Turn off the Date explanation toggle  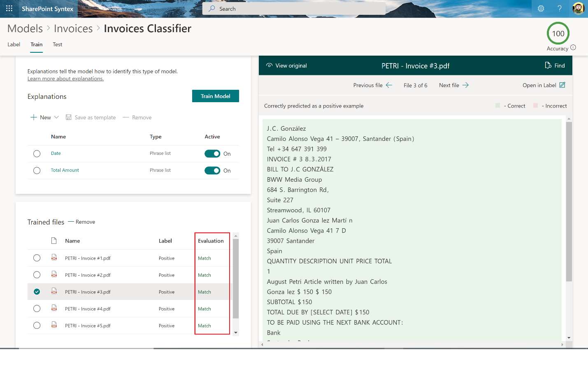click(212, 154)
